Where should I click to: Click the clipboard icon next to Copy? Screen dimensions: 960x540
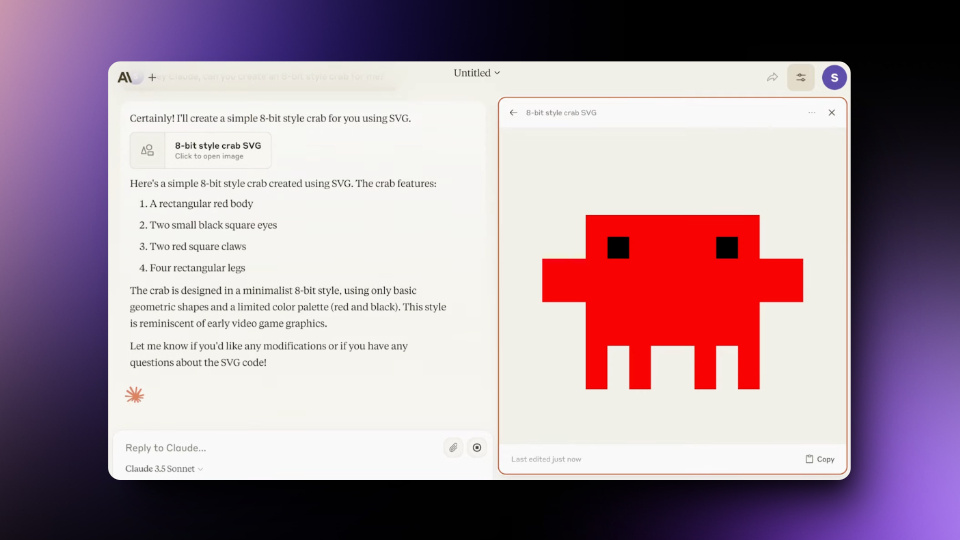[x=809, y=459]
